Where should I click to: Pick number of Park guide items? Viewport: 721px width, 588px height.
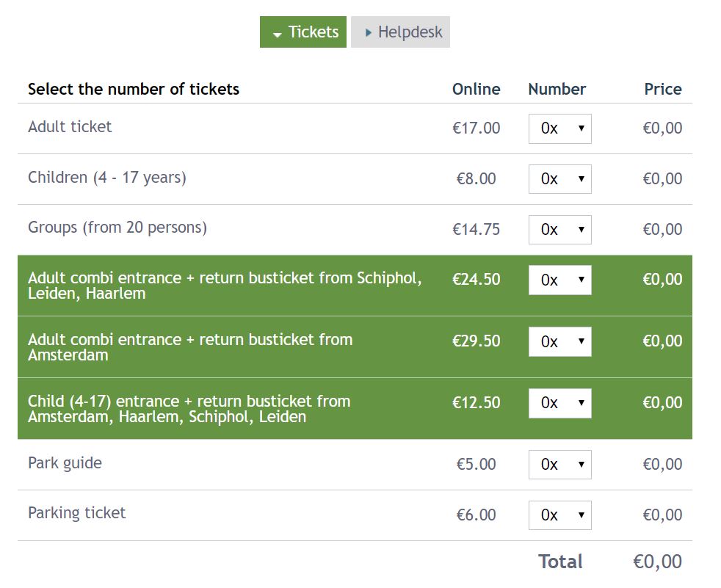tap(559, 465)
